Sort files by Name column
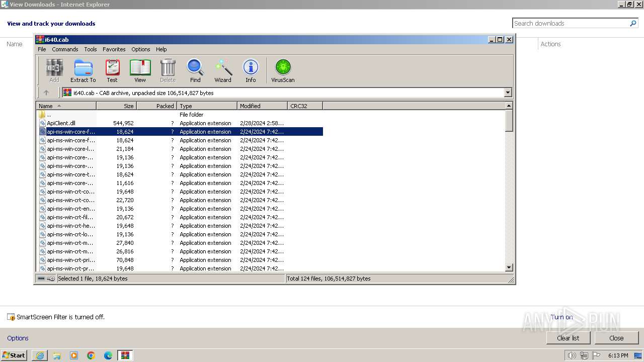 pyautogui.click(x=66, y=106)
